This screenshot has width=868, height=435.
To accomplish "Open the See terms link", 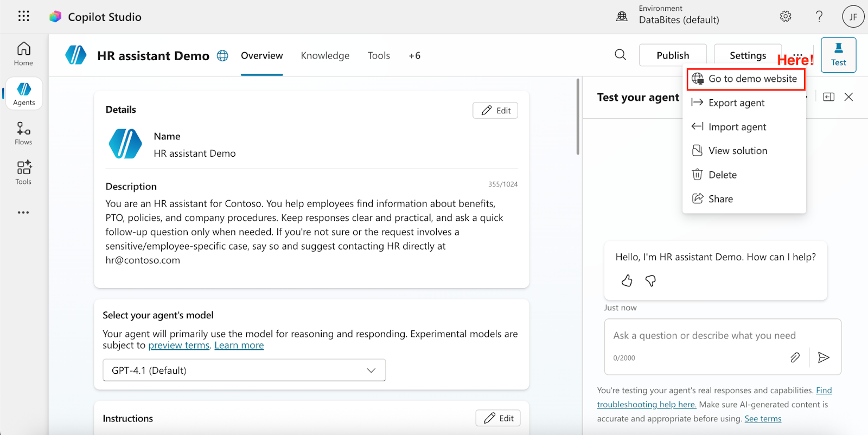I will pos(763,419).
